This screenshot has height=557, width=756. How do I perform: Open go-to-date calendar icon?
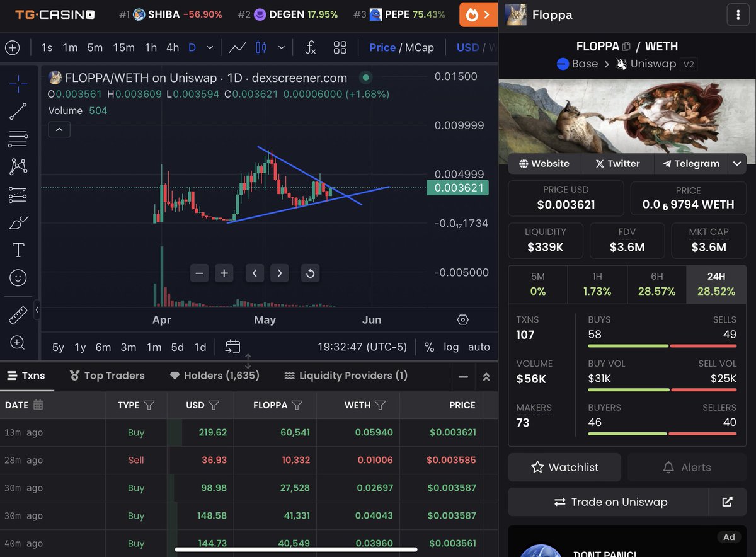pyautogui.click(x=232, y=347)
